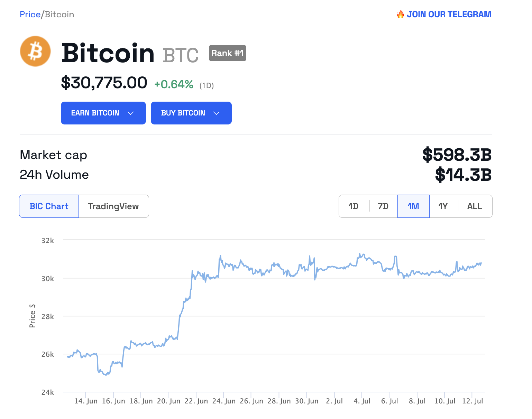Screen dimensions: 532x419
Task: Click the fire emoji beside Telegram link
Action: tap(400, 14)
